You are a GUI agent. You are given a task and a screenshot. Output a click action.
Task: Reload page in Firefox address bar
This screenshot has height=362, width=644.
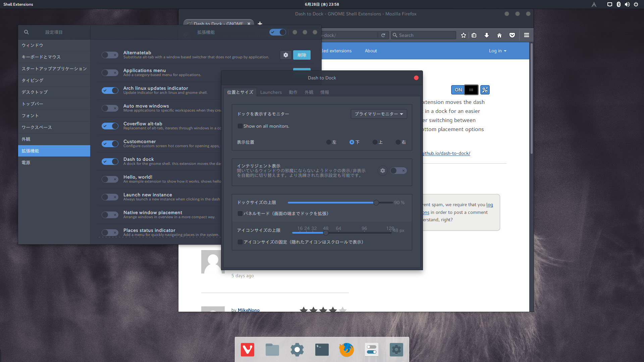[x=383, y=35]
